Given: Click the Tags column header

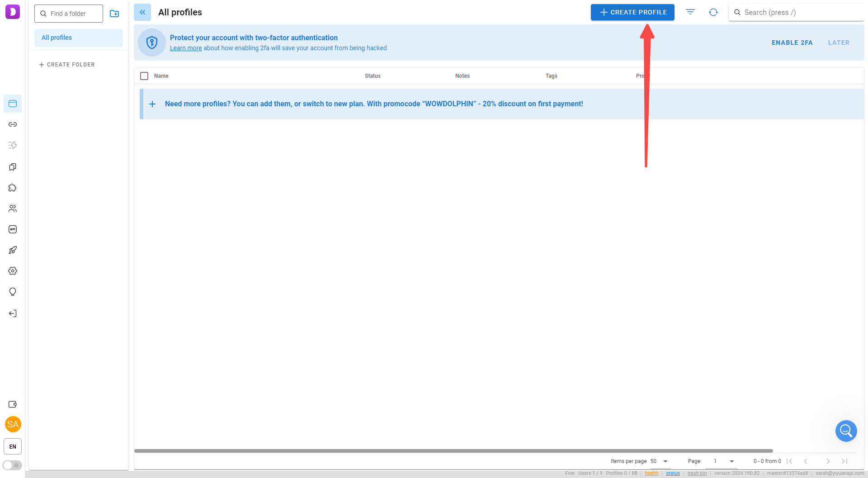Looking at the screenshot, I should point(552,76).
